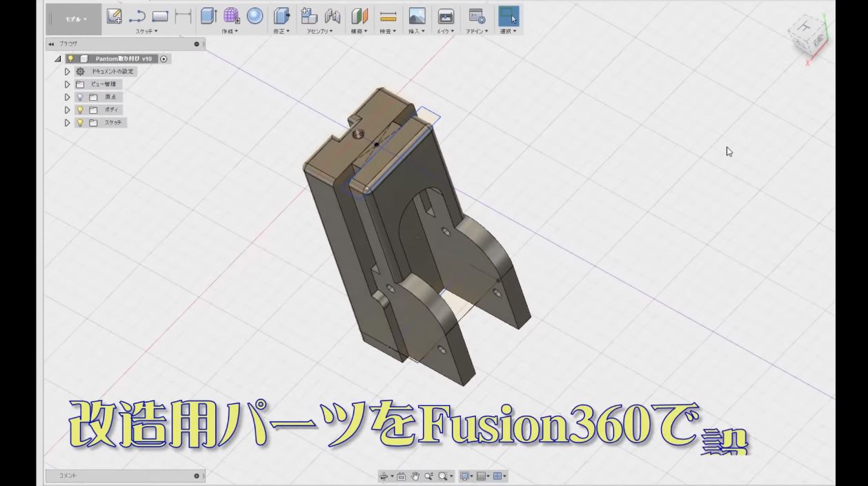
Task: Activate the Orbit tool at the bottom
Action: point(384,476)
